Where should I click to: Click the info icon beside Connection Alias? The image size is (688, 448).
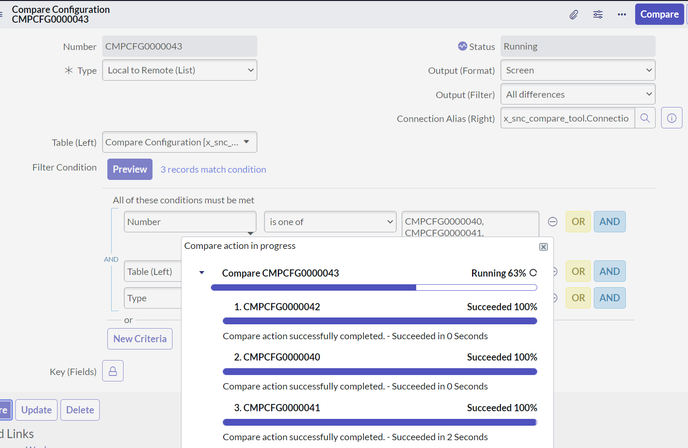672,118
